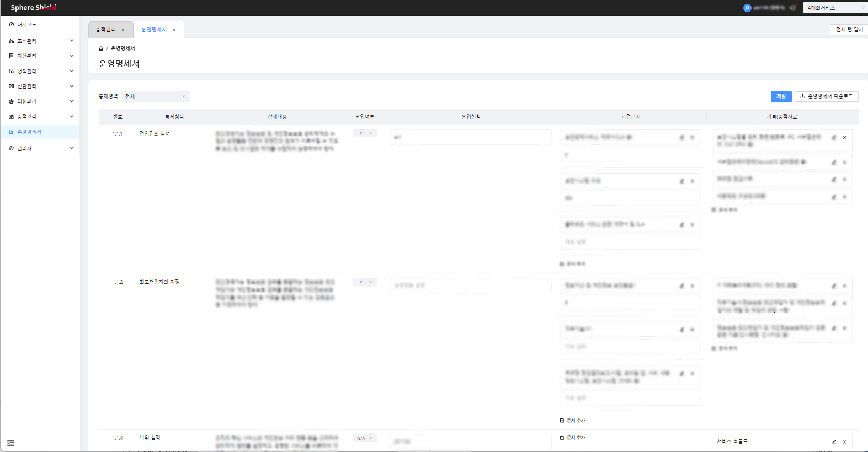868x452 pixels.
Task: Switch to the 증적관리 tab
Action: 106,30
